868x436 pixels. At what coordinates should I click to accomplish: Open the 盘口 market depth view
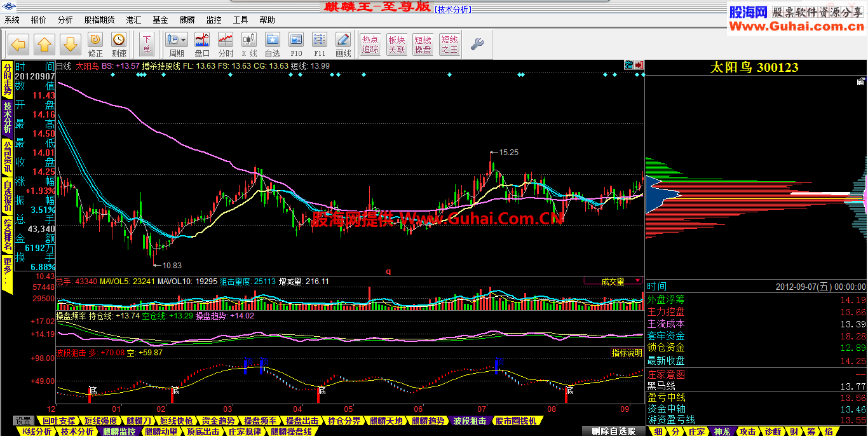(202, 44)
